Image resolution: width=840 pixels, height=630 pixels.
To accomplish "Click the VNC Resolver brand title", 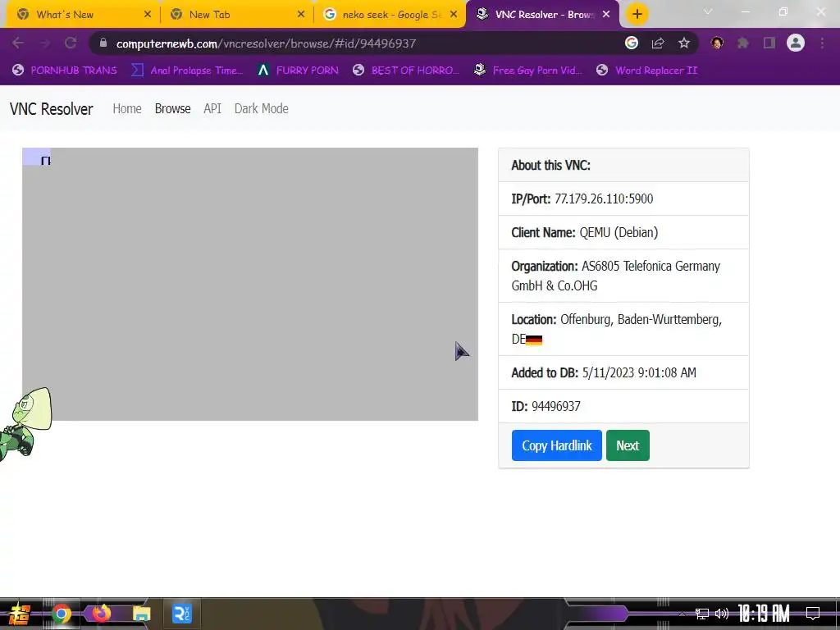I will coord(52,109).
